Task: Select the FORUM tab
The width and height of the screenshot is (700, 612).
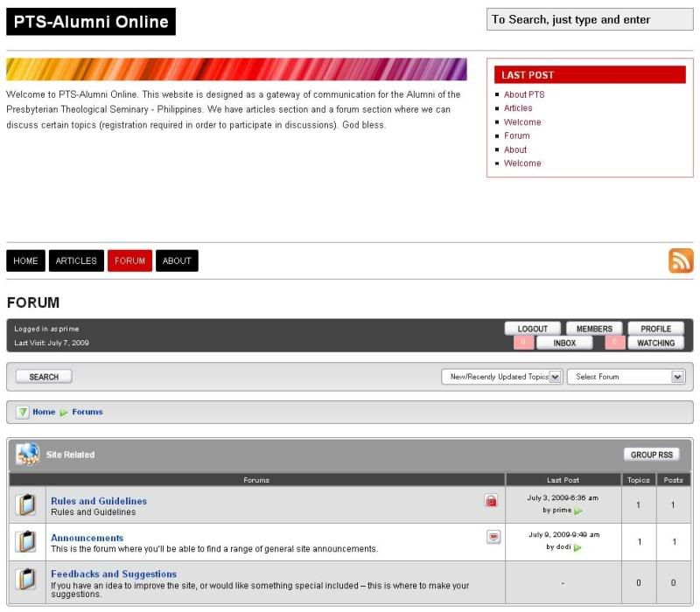Action: [129, 261]
